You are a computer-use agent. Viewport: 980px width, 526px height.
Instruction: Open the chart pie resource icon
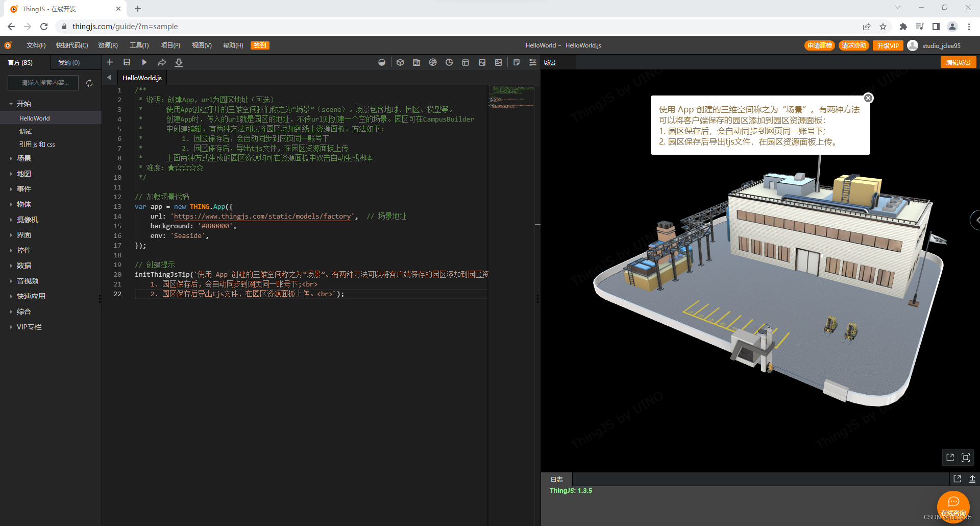(x=449, y=62)
